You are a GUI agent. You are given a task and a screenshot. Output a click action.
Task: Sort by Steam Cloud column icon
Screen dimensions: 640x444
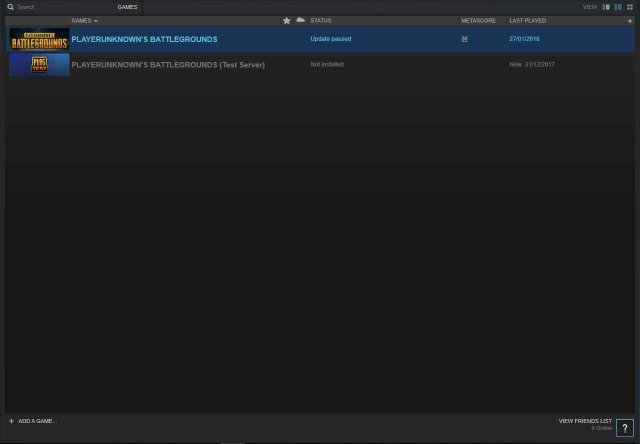pyautogui.click(x=299, y=20)
